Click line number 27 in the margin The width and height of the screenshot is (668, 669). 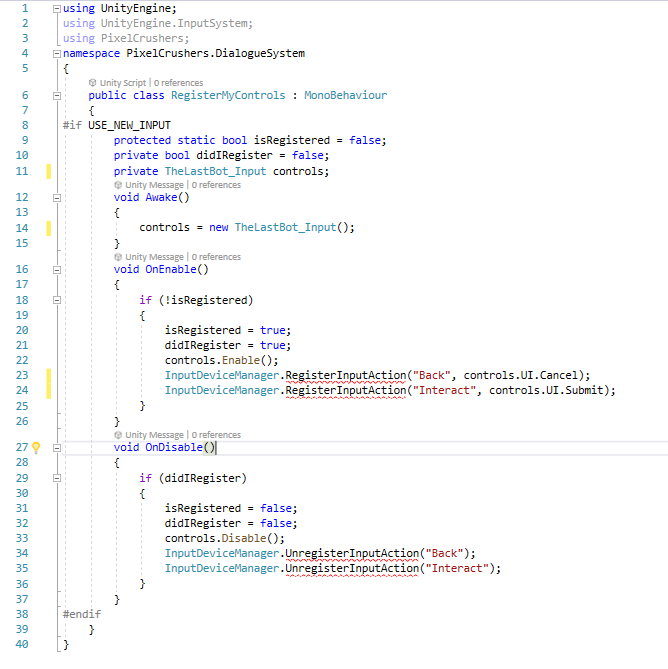point(22,447)
